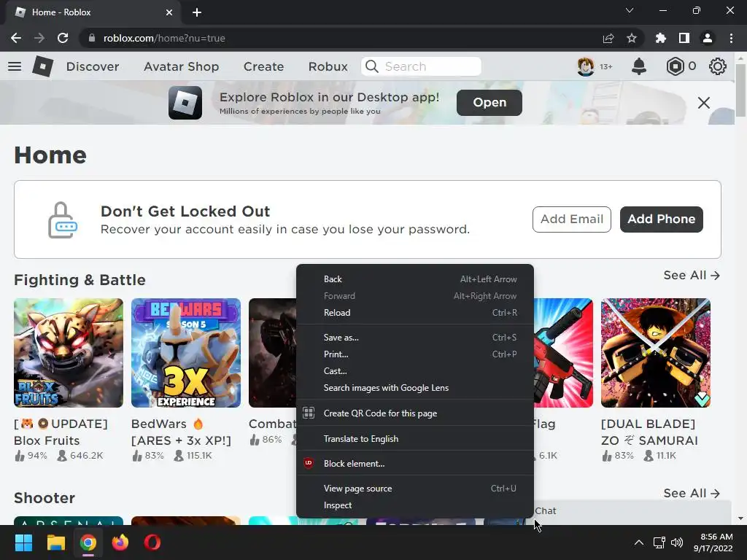This screenshot has width=747, height=560.
Task: Click the Blox Fruits game title
Action: (x=61, y=432)
